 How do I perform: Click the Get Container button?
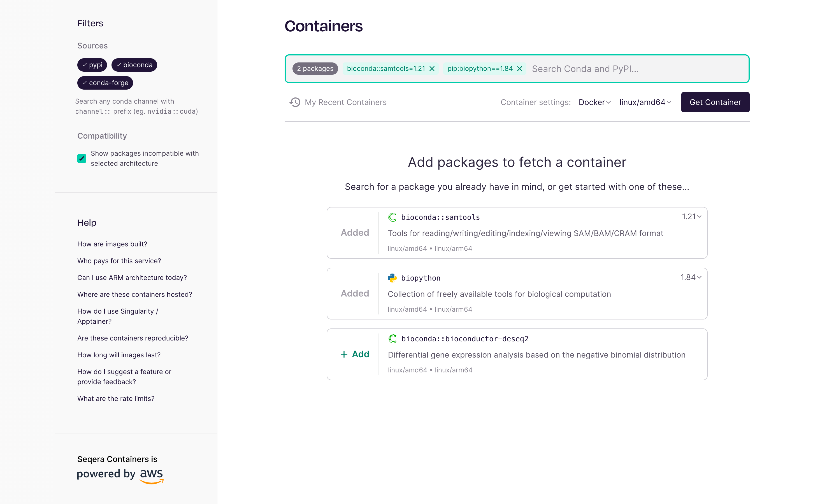[715, 102]
